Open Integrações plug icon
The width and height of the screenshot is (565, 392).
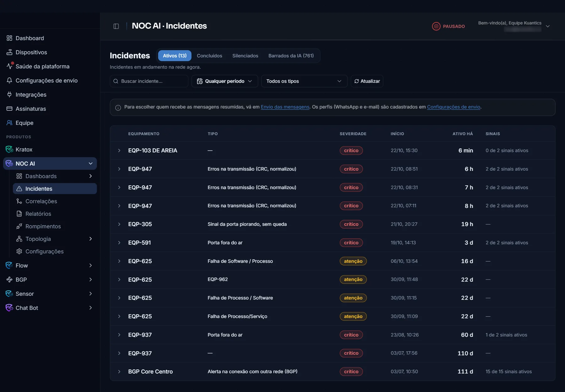click(x=9, y=95)
